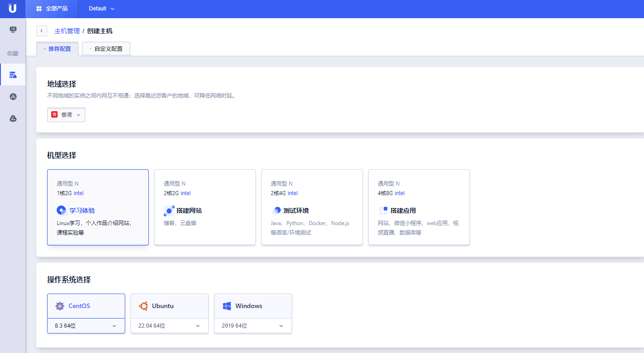Click the UCloud logo in the top left
Screen dimensions: 644x353
click(12, 9)
